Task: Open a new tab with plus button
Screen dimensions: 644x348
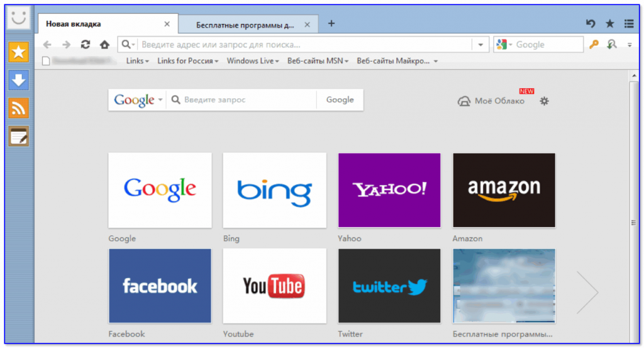Action: pyautogui.click(x=331, y=24)
